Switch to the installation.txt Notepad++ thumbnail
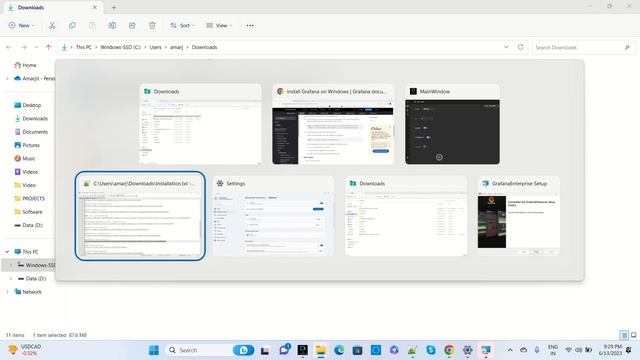 pos(140,216)
